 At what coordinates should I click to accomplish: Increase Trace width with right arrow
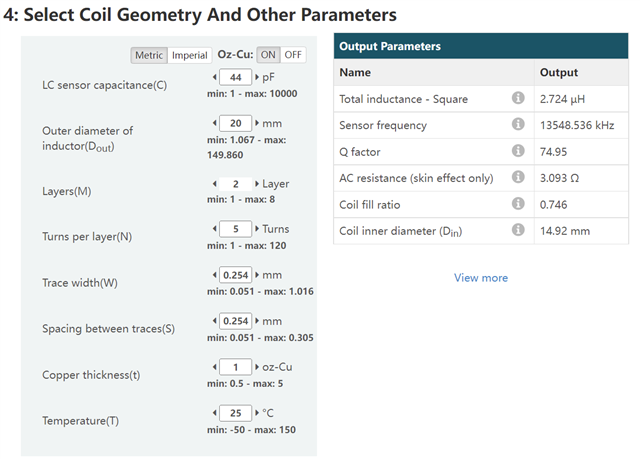coord(257,275)
